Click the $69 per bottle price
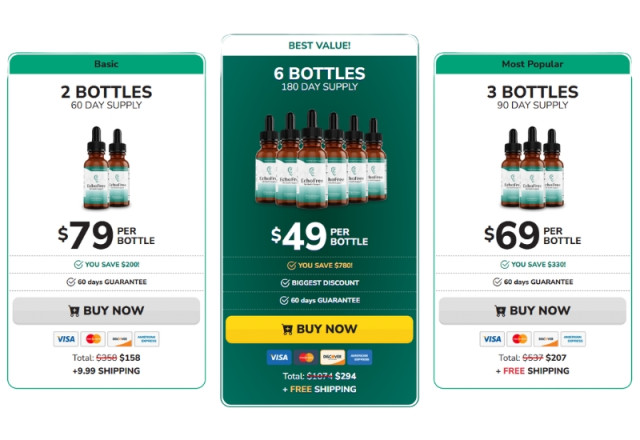This screenshot has width=640, height=440. 533,235
